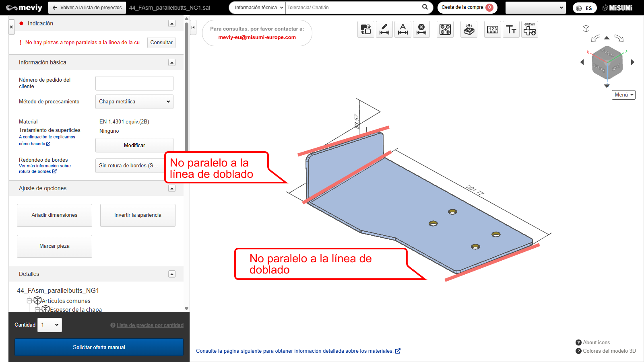The image size is (644, 362).
Task: Click the 123 ruler dimension display icon
Action: [x=493, y=29]
